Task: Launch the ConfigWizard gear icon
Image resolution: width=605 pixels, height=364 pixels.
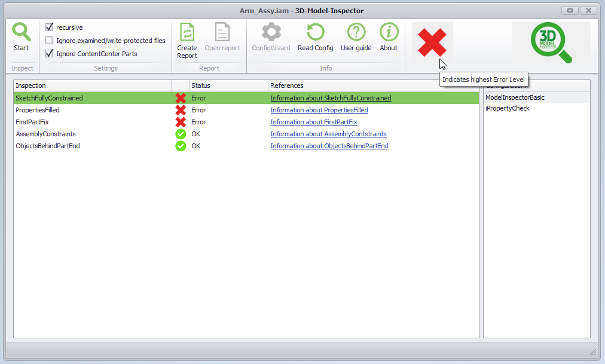Action: tap(271, 32)
